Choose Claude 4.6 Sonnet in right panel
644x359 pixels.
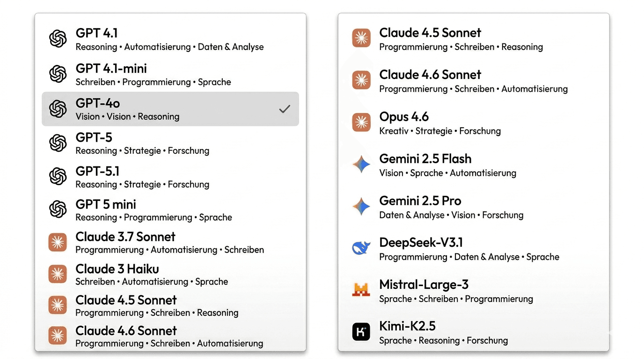[474, 81]
